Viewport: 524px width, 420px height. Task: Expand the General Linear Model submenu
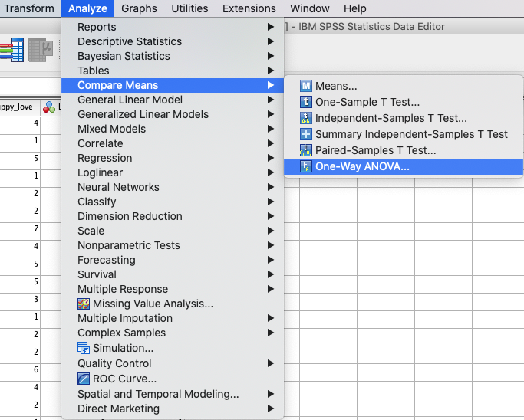(x=173, y=100)
